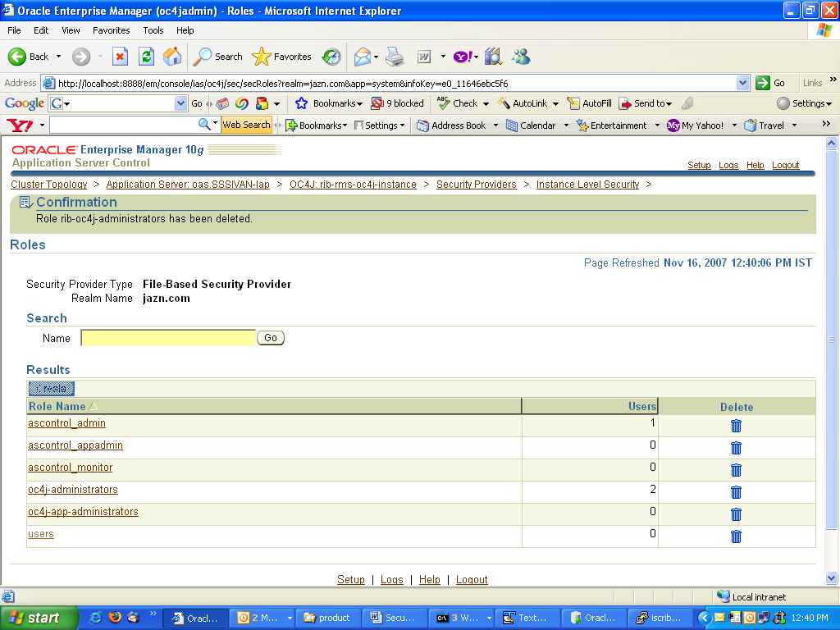Click the browser Back arrow icon

[17, 57]
